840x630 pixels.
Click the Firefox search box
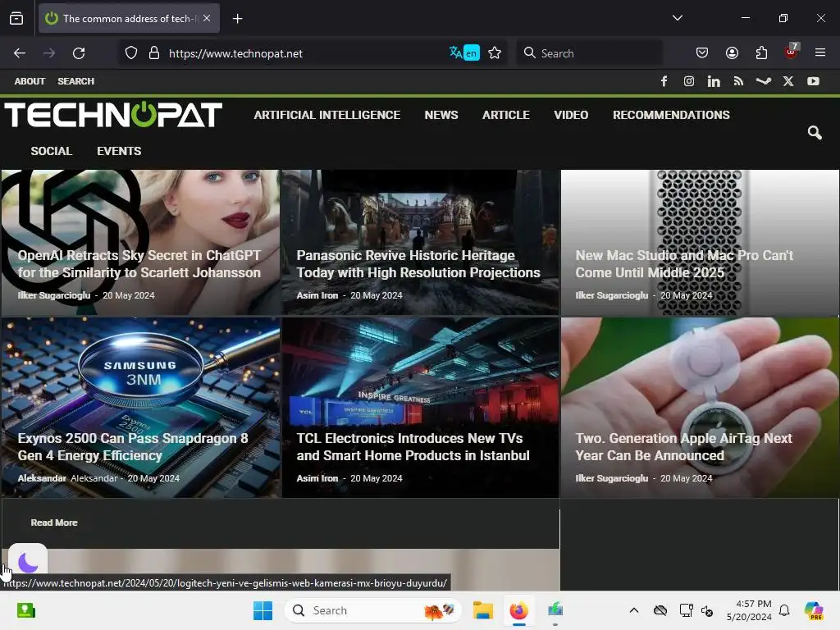point(589,53)
